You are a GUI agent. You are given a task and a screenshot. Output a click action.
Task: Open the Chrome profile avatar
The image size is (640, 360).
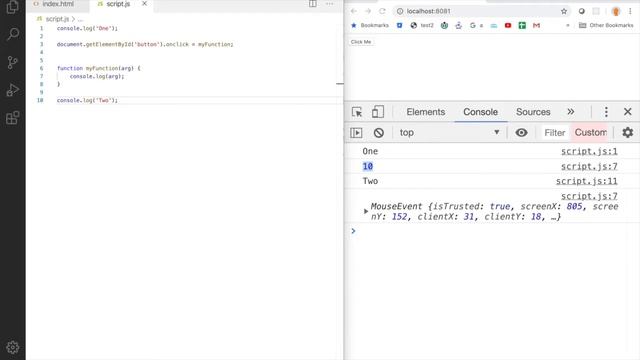point(616,11)
